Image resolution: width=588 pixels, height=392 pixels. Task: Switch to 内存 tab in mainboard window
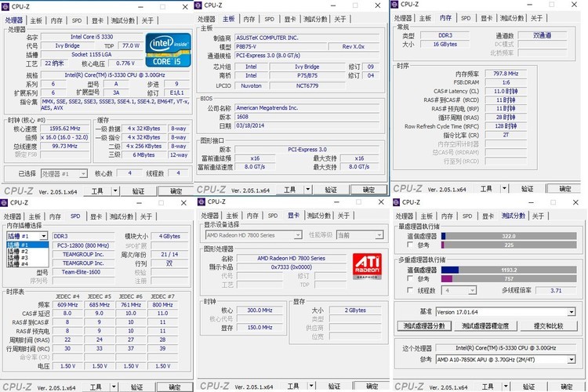click(x=249, y=19)
